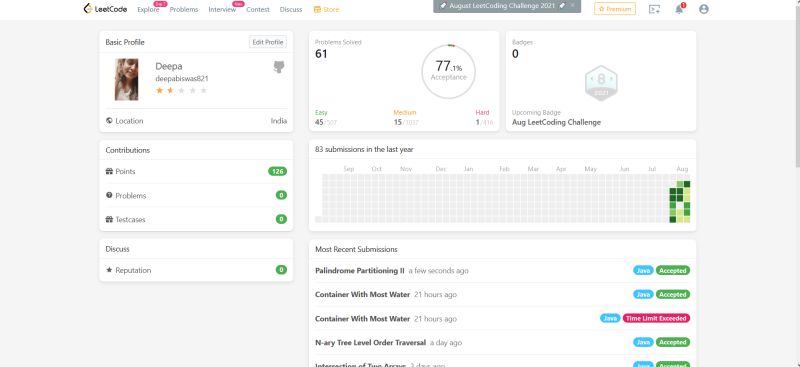The width and height of the screenshot is (800, 367).
Task: Click the Edit Profile button
Action: 268,42
